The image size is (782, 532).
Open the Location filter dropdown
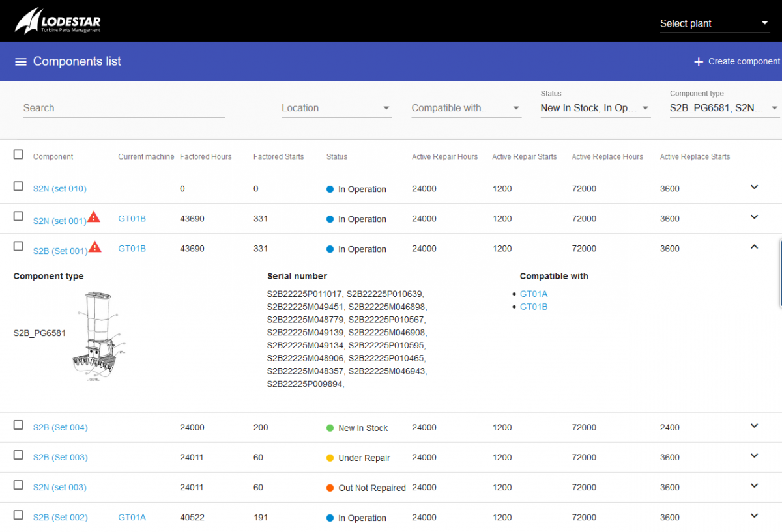pos(336,108)
